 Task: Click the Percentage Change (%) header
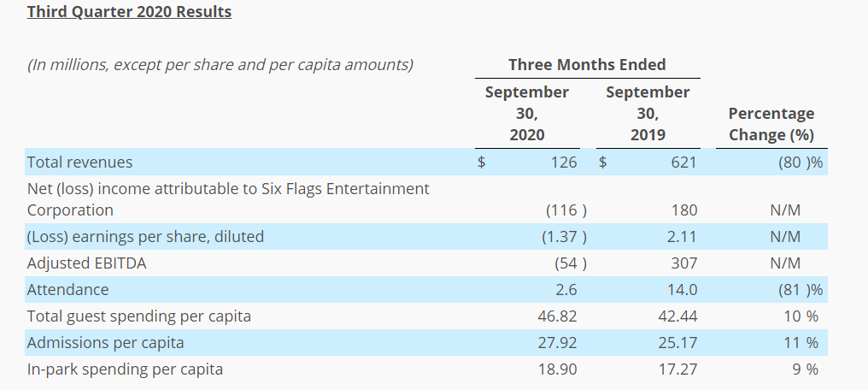771,124
